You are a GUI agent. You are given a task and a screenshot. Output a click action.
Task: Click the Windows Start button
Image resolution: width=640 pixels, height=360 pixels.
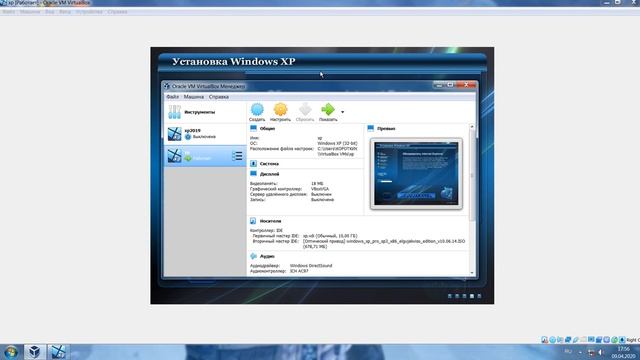tap(11, 352)
